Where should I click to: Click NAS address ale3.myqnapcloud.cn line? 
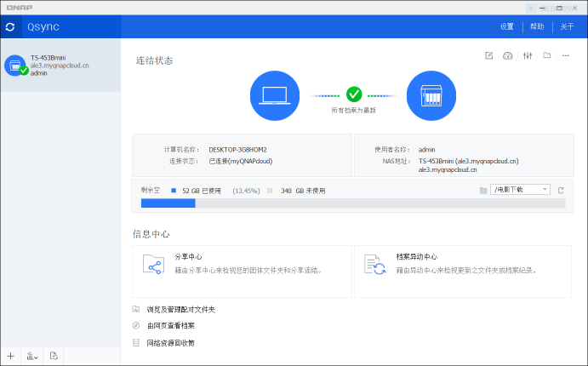pyautogui.click(x=448, y=170)
